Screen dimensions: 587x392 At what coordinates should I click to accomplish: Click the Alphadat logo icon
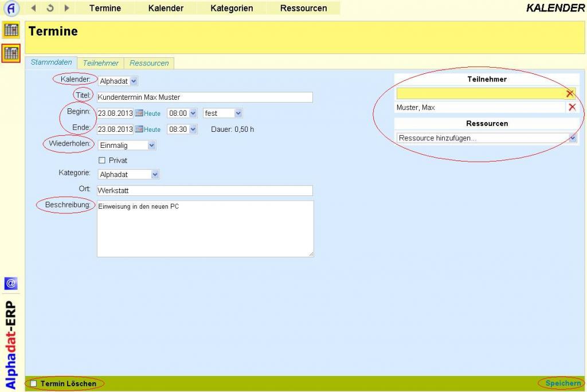[x=11, y=9]
